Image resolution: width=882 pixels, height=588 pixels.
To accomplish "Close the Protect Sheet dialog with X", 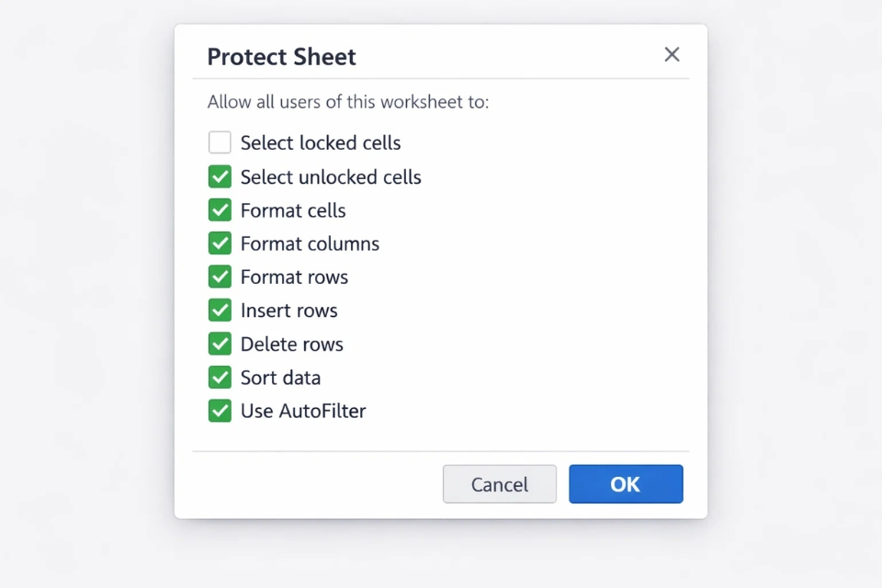I will click(x=672, y=55).
